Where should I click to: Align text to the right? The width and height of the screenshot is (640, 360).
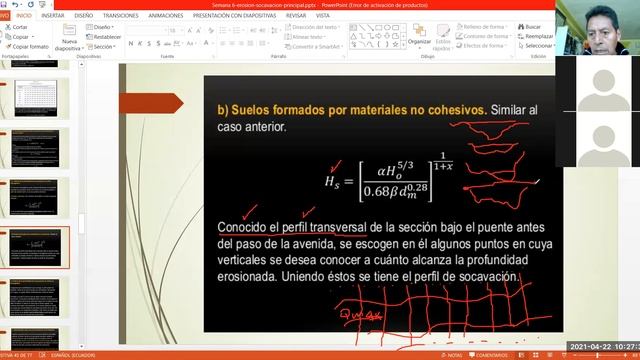pos(241,43)
